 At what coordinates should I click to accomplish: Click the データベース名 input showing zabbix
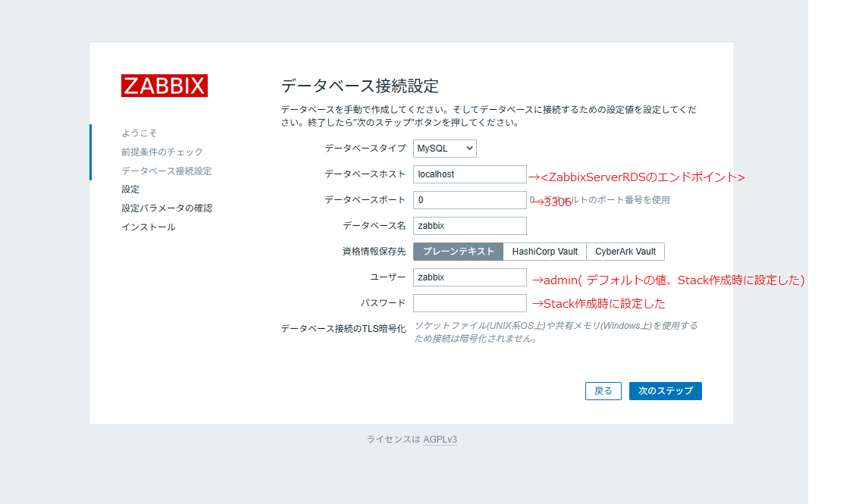coord(469,225)
